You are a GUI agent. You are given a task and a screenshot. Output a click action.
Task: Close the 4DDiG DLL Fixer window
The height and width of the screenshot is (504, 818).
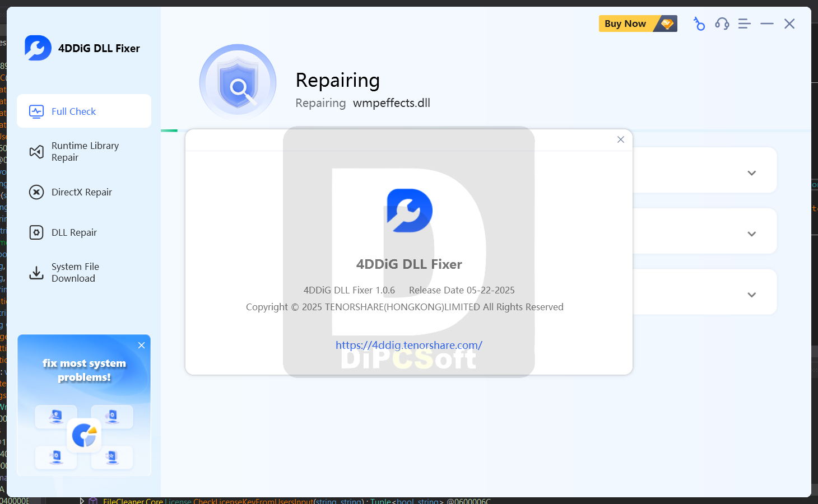click(x=789, y=24)
